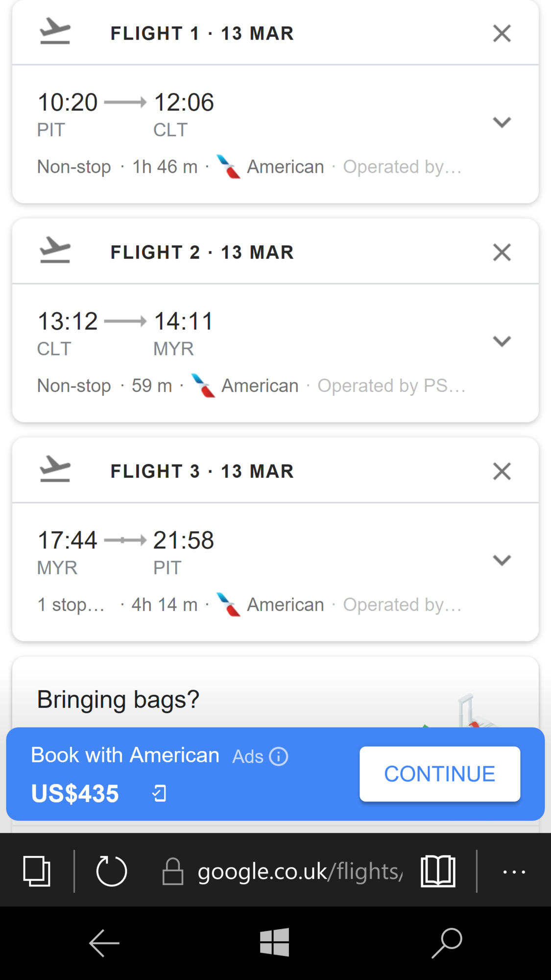This screenshot has width=551, height=980.
Task: Tap the google.co.uk/flights address bar
Action: coord(300,872)
